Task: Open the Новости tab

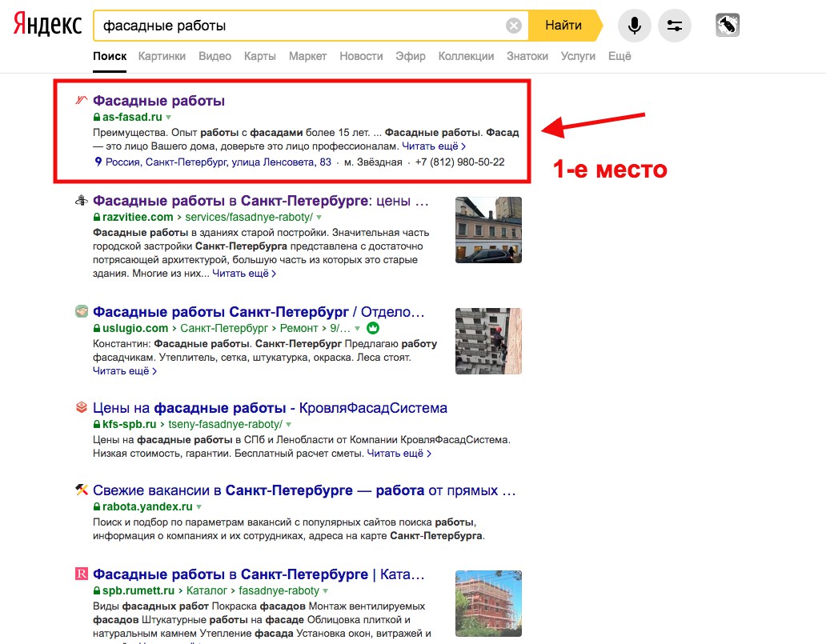Action: pyautogui.click(x=361, y=56)
